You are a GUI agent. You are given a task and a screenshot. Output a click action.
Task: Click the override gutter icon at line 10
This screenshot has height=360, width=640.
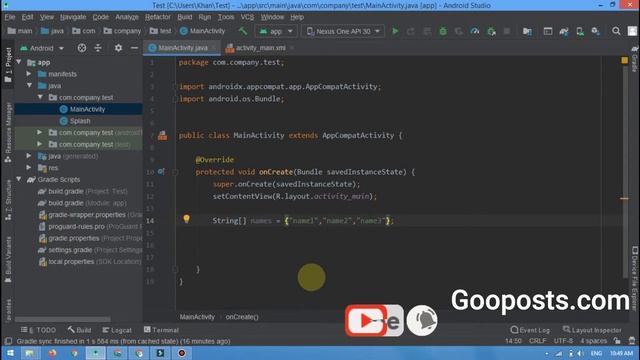(x=161, y=172)
